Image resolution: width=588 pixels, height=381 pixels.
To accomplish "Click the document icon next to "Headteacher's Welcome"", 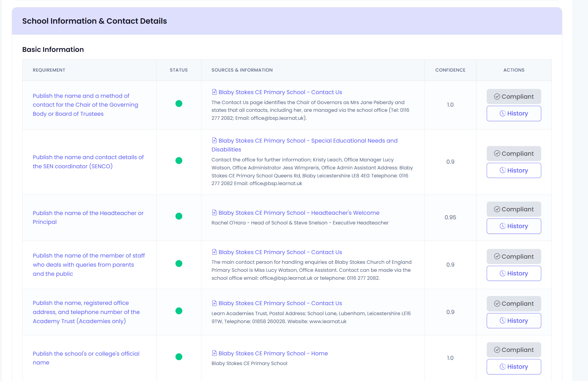I will point(215,212).
